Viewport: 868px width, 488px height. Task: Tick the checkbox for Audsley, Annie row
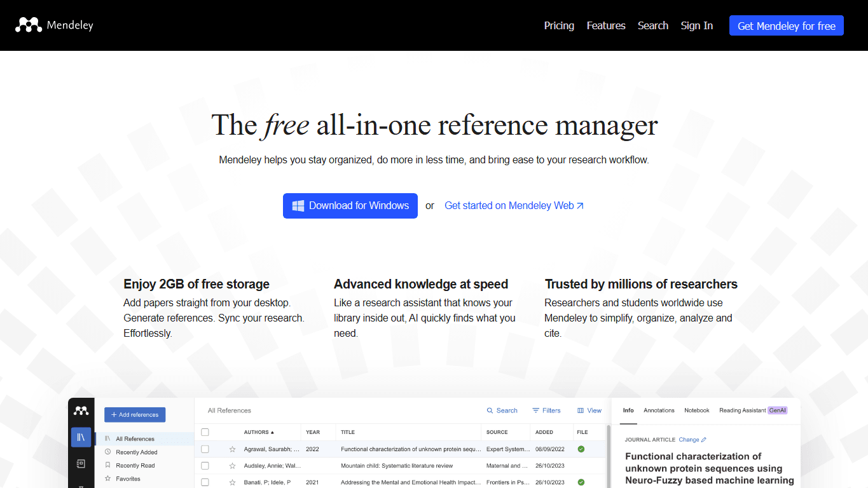pyautogui.click(x=205, y=466)
